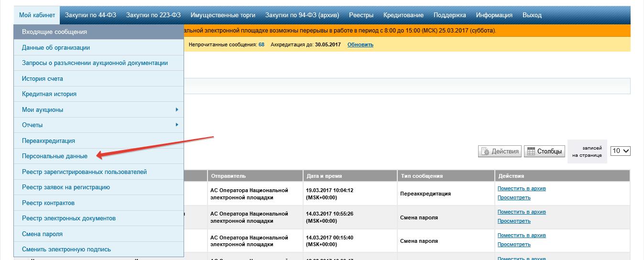The width and height of the screenshot is (644, 260).
Task: Click Поместить в архив for Переаккредитация message
Action: click(x=522, y=188)
